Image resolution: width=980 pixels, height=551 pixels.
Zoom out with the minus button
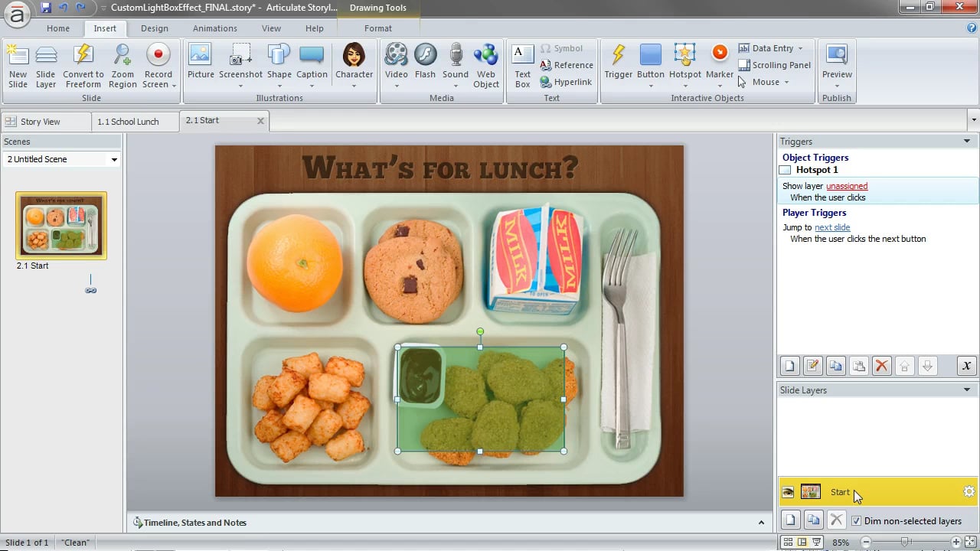[866, 542]
